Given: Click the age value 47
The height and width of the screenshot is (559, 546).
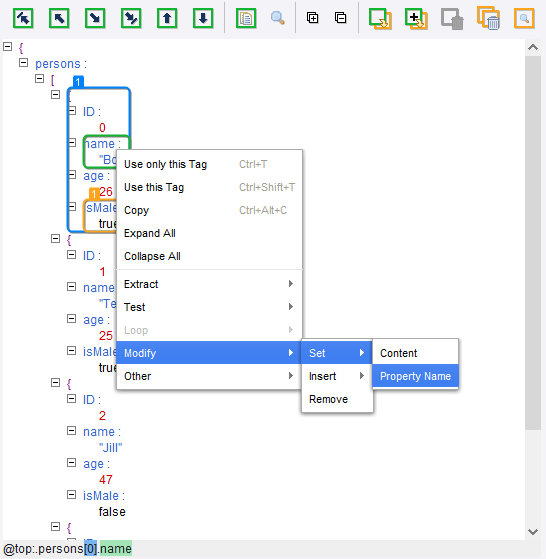Looking at the screenshot, I should point(106,480).
